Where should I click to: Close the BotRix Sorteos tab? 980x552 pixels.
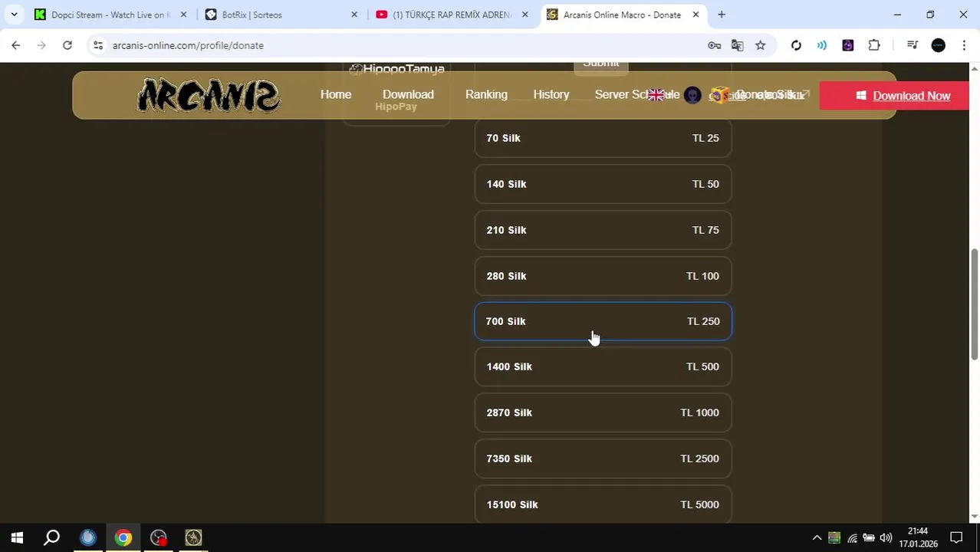354,15
